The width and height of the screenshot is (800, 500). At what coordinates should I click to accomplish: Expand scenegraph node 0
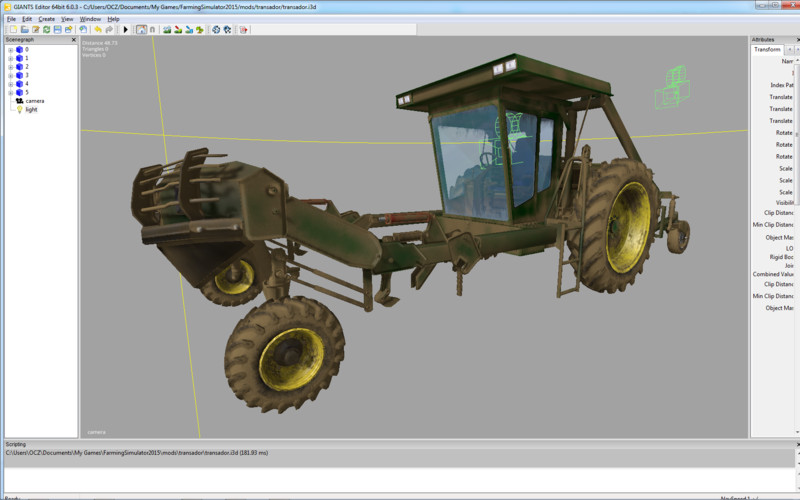[x=10, y=49]
